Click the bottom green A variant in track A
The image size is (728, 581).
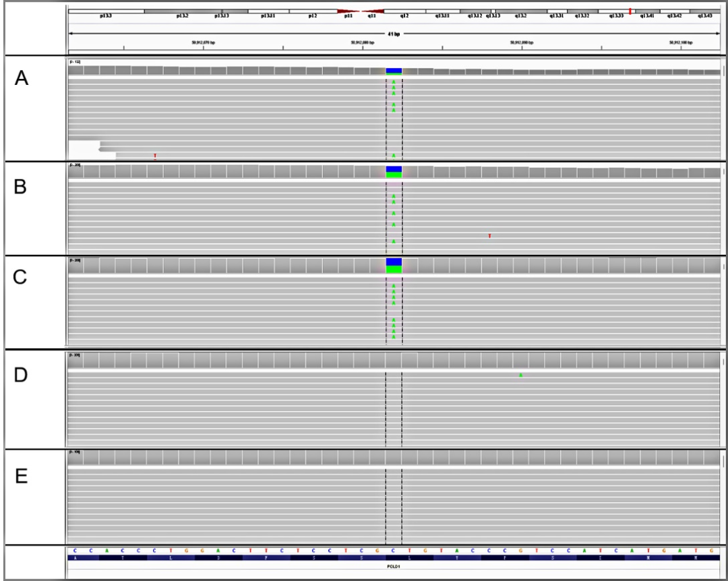[394, 155]
